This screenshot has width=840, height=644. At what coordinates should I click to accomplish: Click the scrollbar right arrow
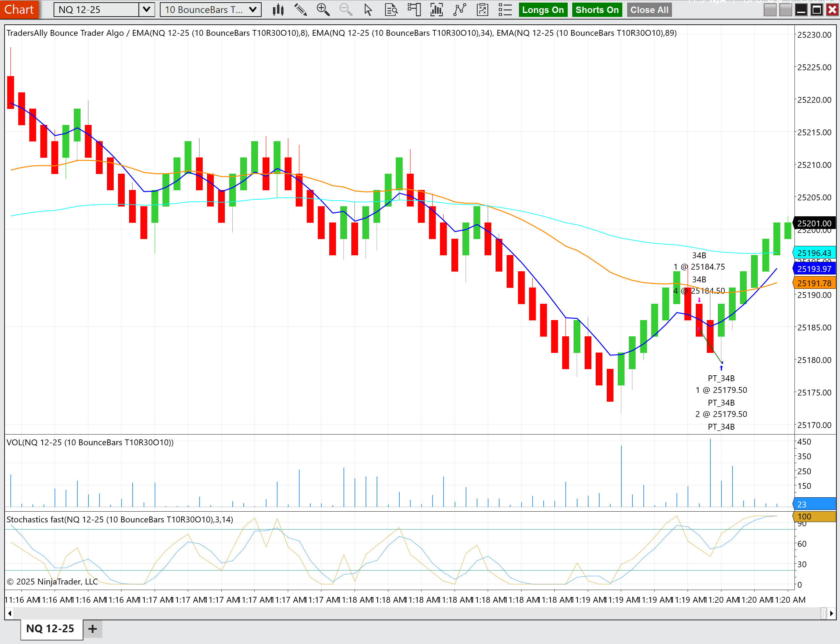(x=831, y=613)
